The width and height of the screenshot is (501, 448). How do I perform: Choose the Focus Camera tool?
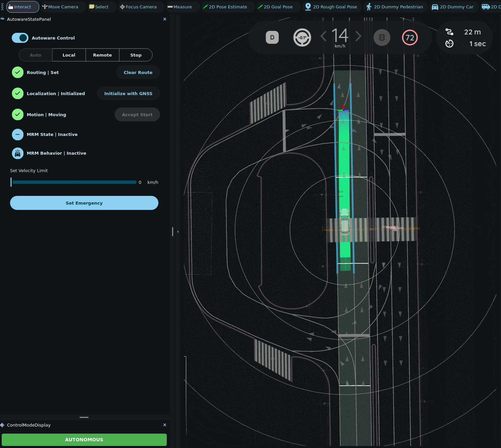click(x=138, y=7)
